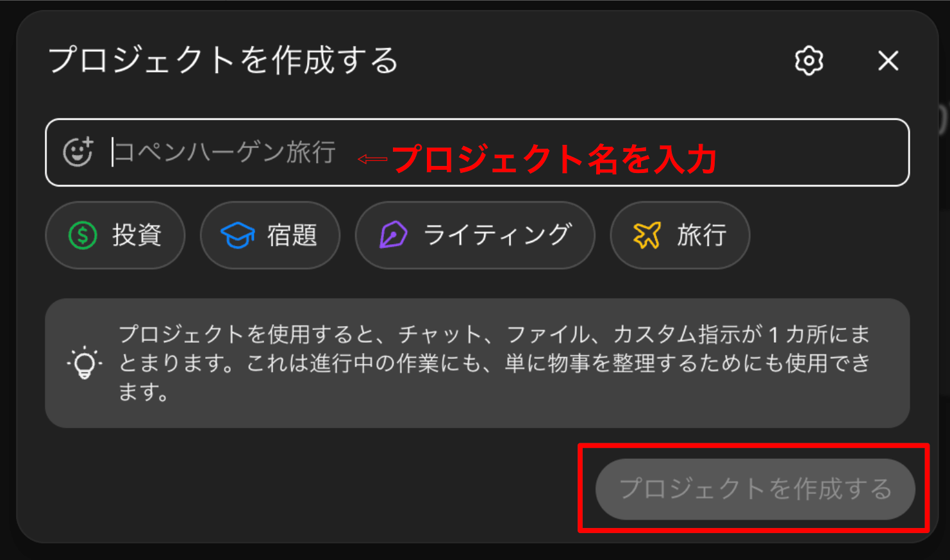Click the green dollar sign icon
Viewport: 950px width, 560px height.
83,235
